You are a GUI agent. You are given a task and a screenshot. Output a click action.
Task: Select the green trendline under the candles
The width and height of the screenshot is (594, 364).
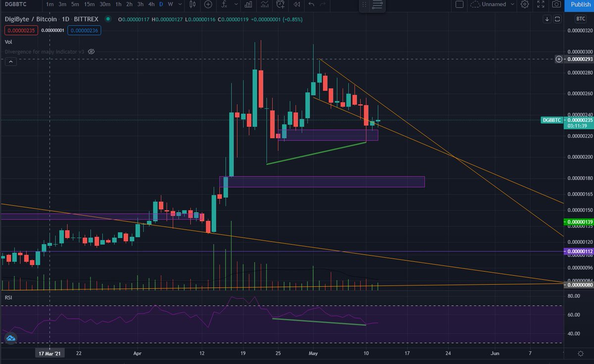point(316,153)
